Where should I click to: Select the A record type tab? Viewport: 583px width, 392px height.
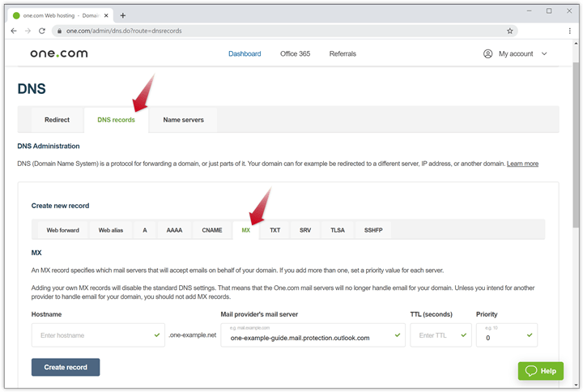145,230
